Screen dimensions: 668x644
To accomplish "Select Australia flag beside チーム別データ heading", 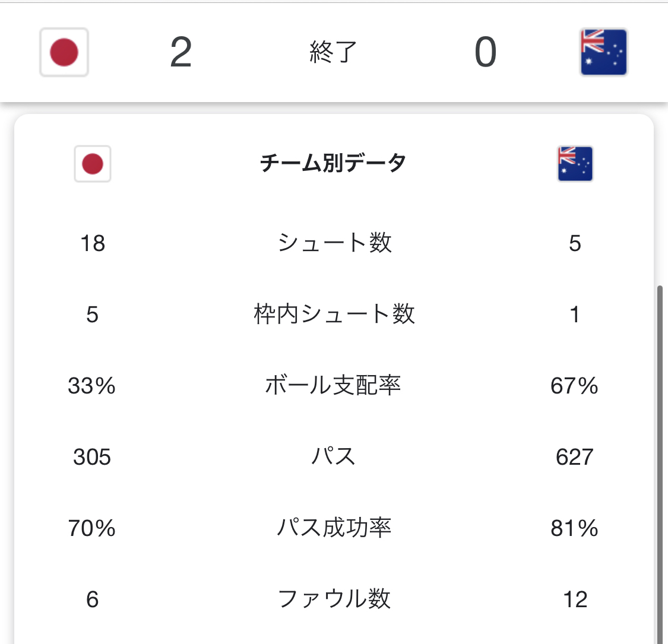I will 575,163.
